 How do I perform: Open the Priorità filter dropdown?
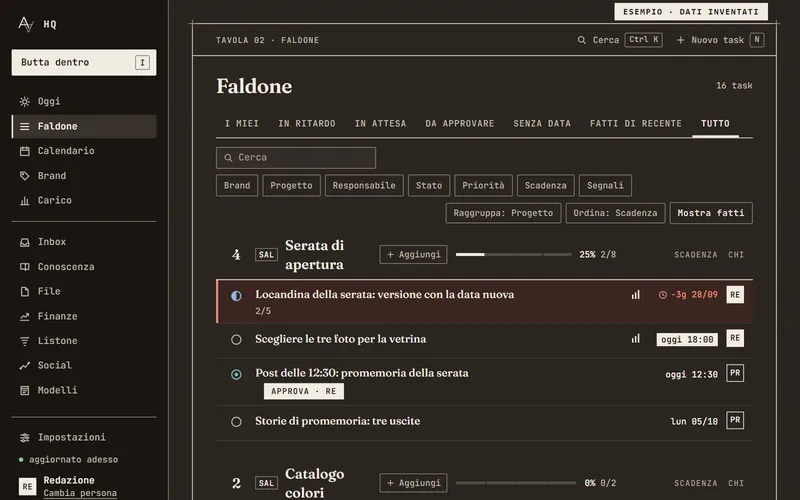pos(483,186)
